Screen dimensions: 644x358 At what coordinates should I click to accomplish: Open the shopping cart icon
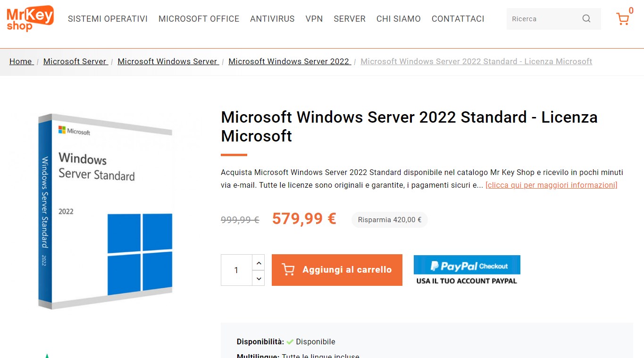624,19
